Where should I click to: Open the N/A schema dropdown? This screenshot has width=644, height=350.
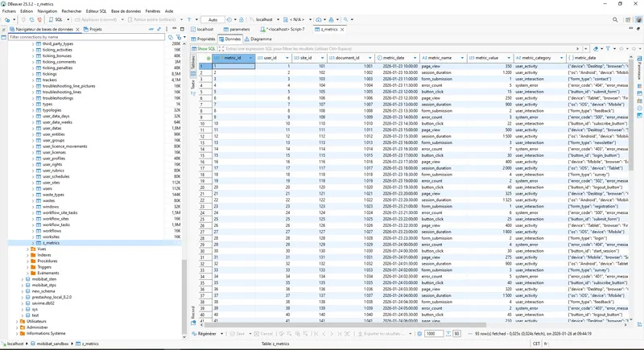(311, 19)
